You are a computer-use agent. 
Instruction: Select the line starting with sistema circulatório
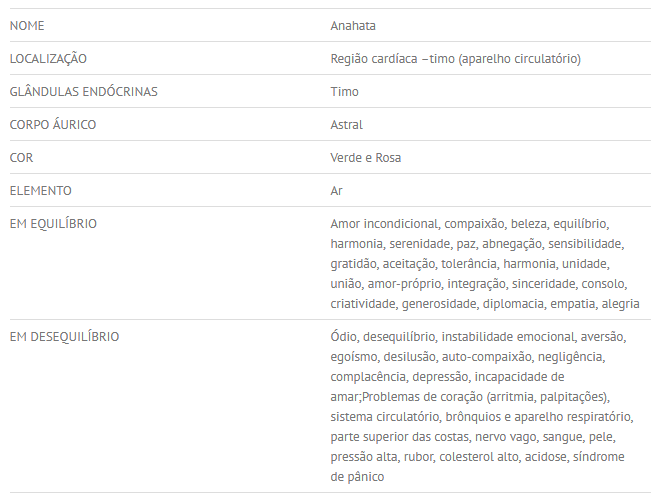[481, 417]
